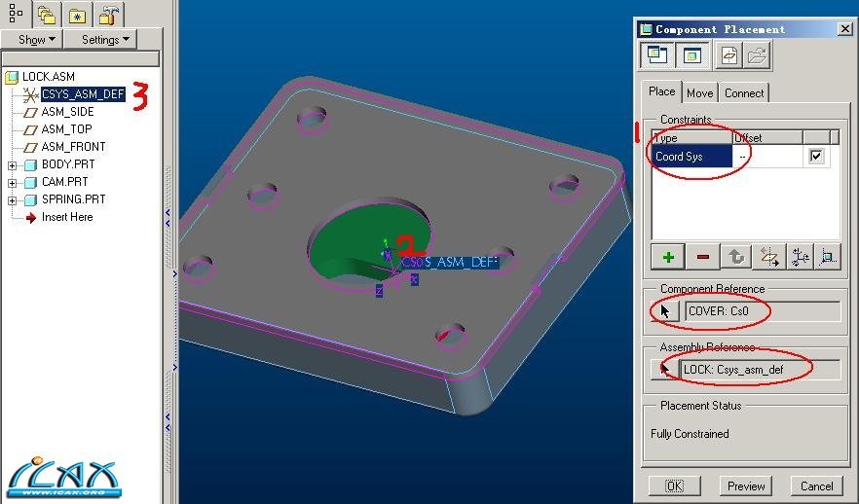Switch to the Place tab
Screen dimensions: 859x504
[x=661, y=91]
